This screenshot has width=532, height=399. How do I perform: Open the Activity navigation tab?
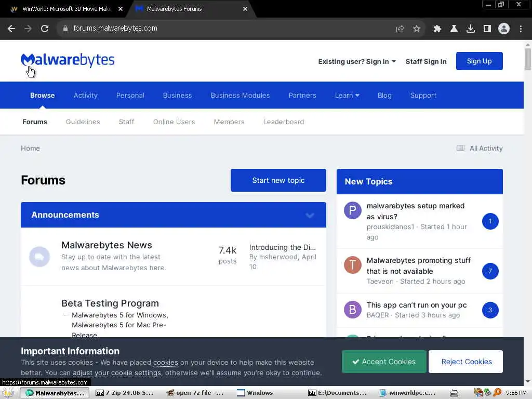click(x=86, y=96)
